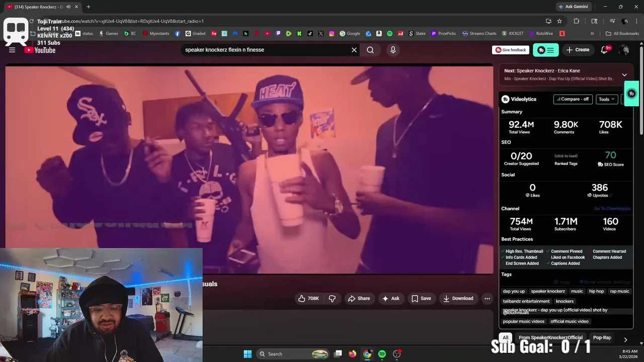Click the 'dap you up' tag

coord(514,291)
